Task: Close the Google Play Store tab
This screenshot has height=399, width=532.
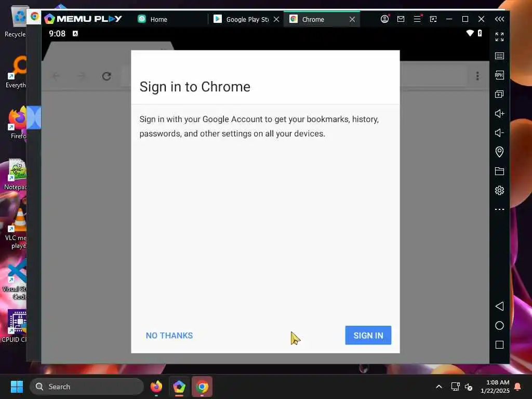Action: pos(276,19)
